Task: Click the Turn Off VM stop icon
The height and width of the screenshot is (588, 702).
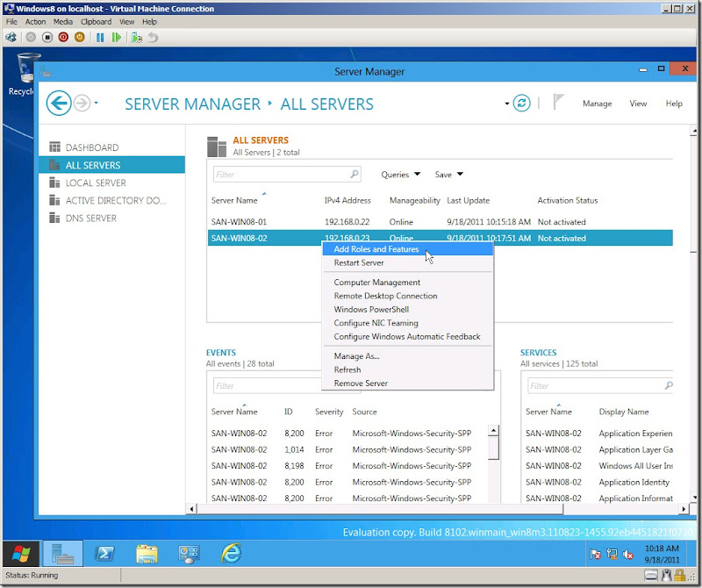Action: 47,38
